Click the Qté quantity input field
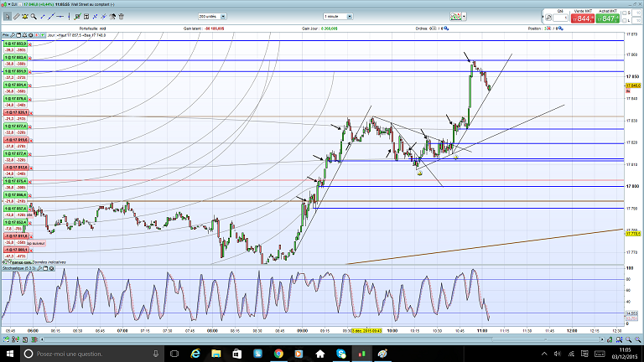Image resolution: width=644 pixels, height=362 pixels. point(560,18)
